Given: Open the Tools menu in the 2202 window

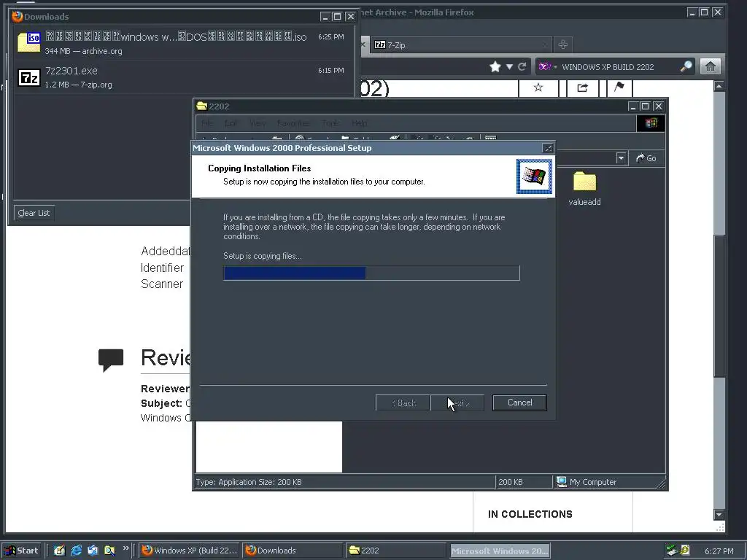Looking at the screenshot, I should 330,123.
